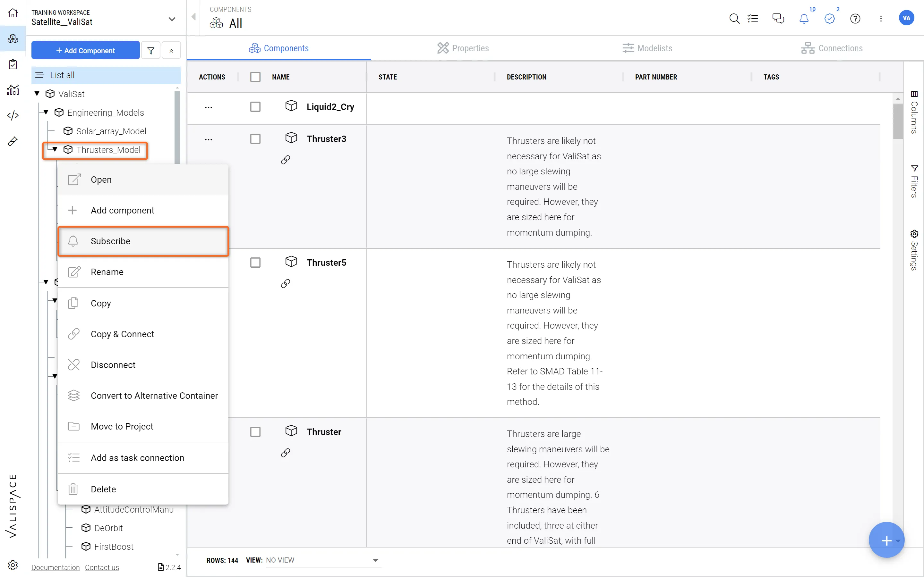
Task: Select DeOrbit in the component tree
Action: [x=108, y=528]
